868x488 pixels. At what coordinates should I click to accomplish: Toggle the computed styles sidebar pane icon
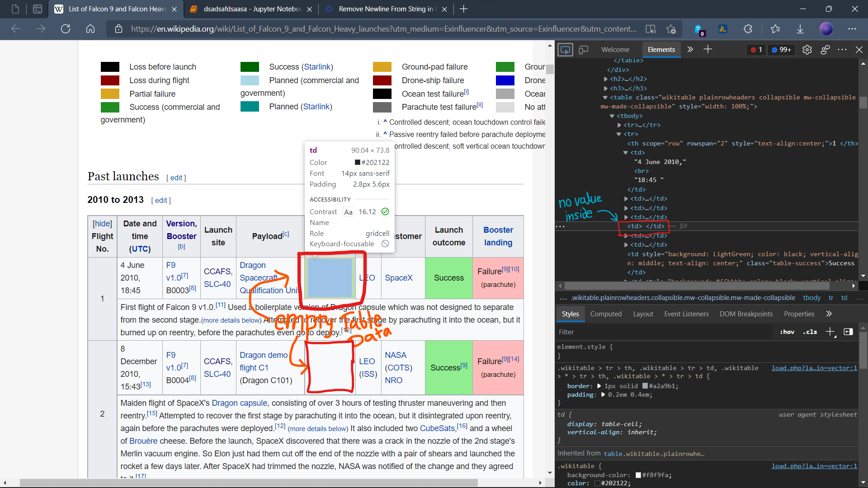pyautogui.click(x=848, y=332)
